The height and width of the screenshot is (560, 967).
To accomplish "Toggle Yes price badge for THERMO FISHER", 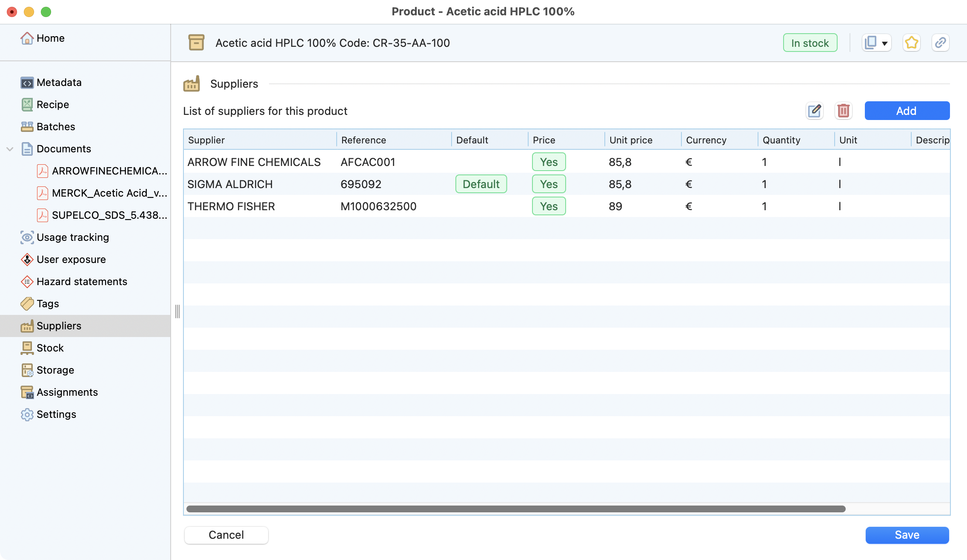I will pos(549,206).
